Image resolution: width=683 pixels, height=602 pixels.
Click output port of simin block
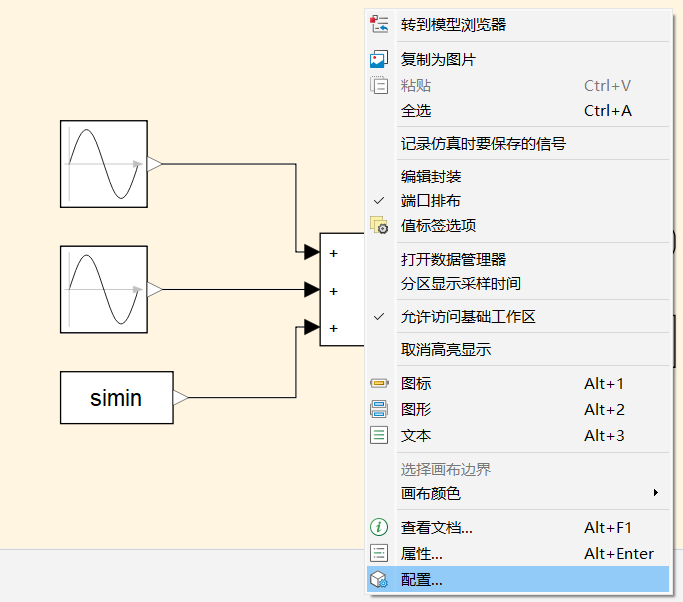(x=180, y=397)
